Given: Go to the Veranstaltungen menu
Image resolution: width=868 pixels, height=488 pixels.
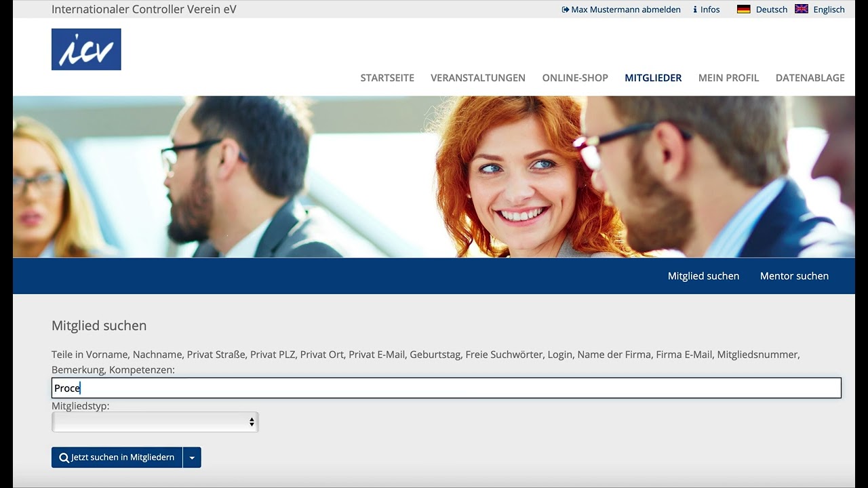Looking at the screenshot, I should click(x=478, y=78).
